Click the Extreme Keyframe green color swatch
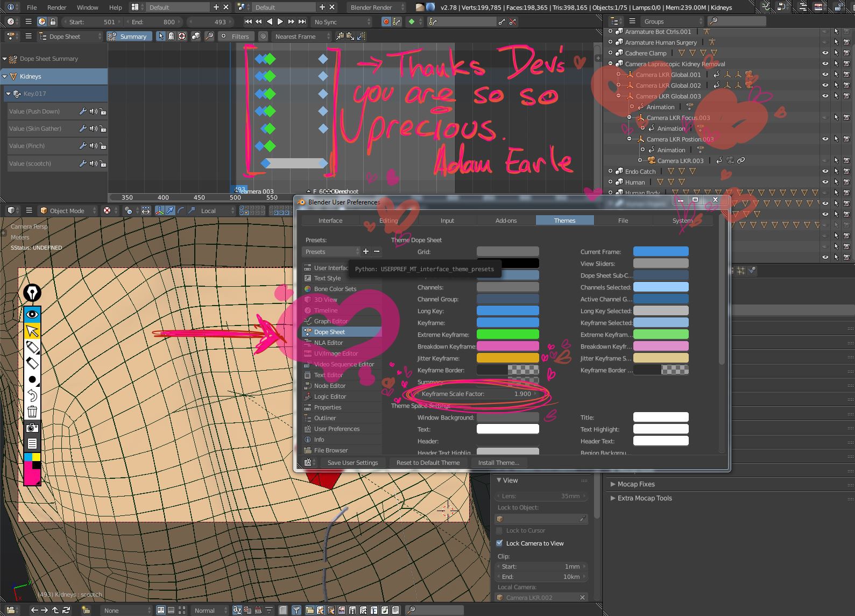 coord(507,335)
